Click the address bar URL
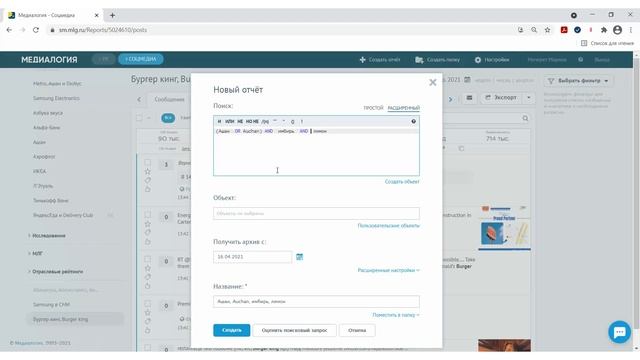Screen dimensions: 640x360 point(103,30)
